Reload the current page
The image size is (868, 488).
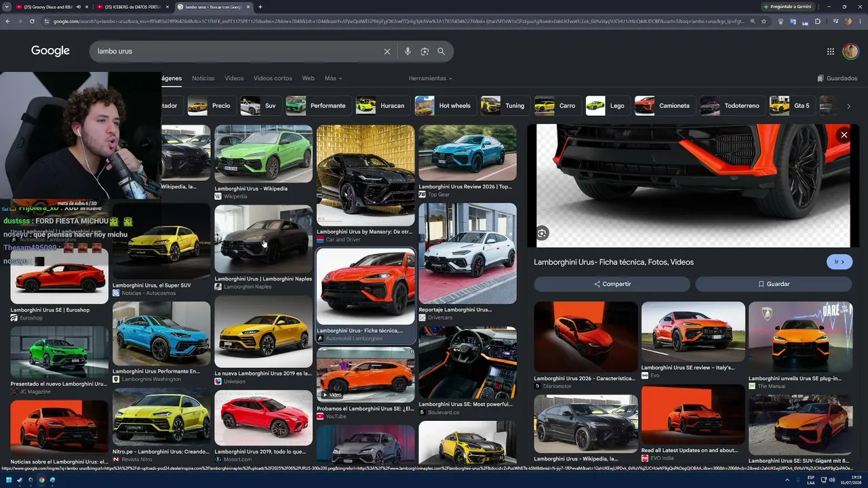point(32,21)
